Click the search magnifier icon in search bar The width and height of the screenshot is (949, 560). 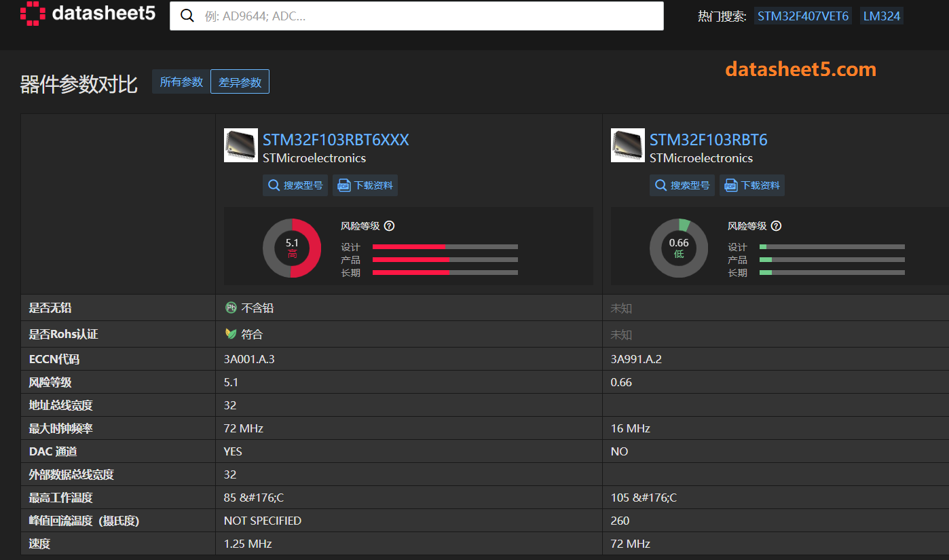(187, 16)
